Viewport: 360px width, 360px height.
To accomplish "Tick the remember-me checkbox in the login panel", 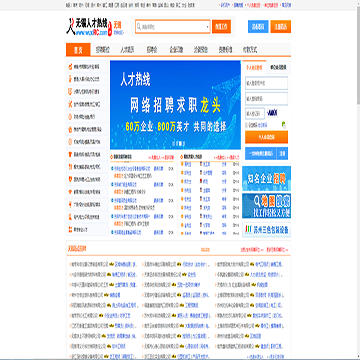I will pyautogui.click(x=246, y=125).
